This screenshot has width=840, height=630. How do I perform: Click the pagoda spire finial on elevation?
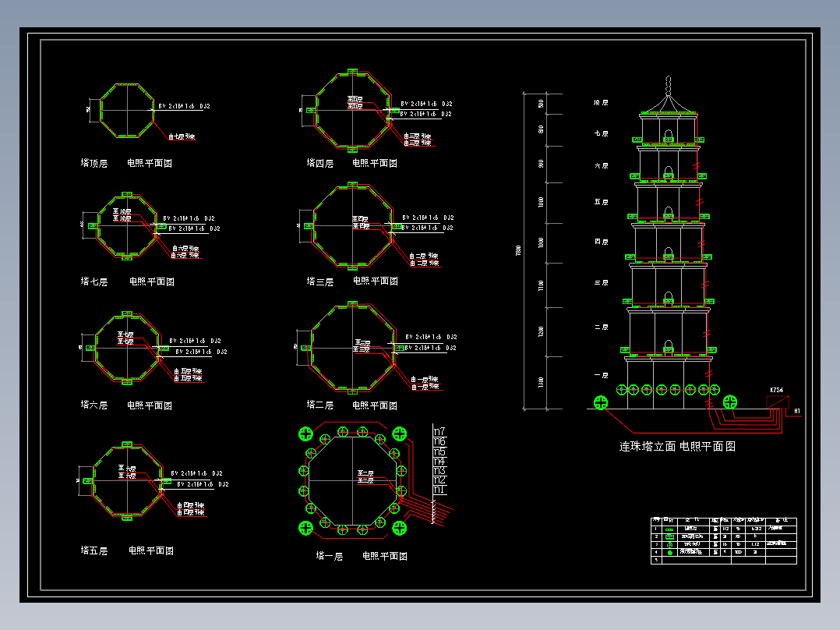click(x=668, y=86)
